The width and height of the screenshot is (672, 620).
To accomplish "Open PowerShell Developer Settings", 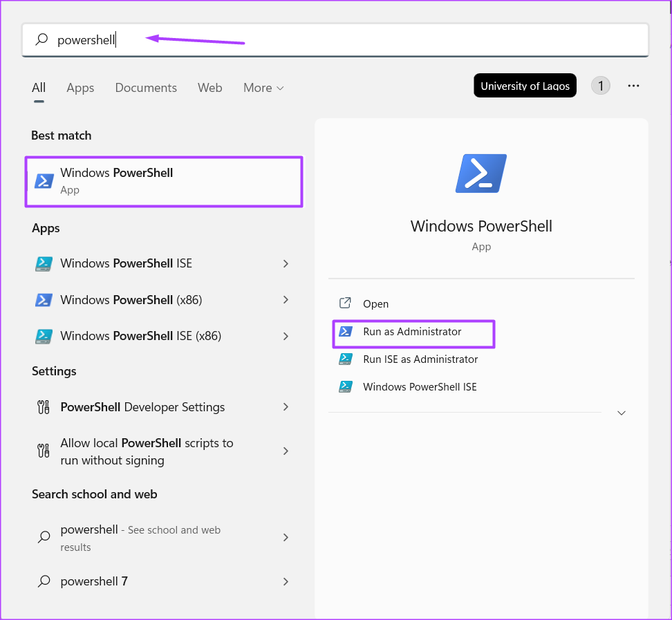I will 164,406.
